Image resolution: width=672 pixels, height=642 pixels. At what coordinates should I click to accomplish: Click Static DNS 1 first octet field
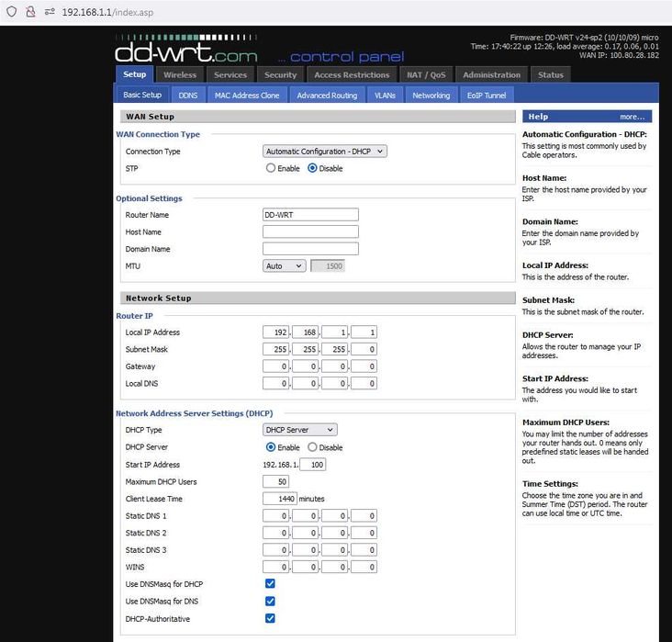(275, 515)
